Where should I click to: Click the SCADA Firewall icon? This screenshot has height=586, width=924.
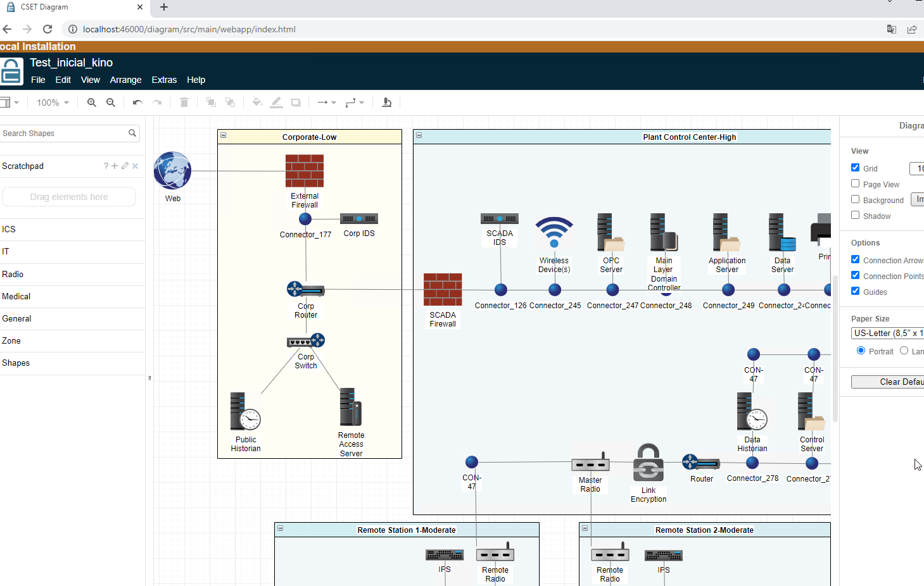pyautogui.click(x=443, y=290)
